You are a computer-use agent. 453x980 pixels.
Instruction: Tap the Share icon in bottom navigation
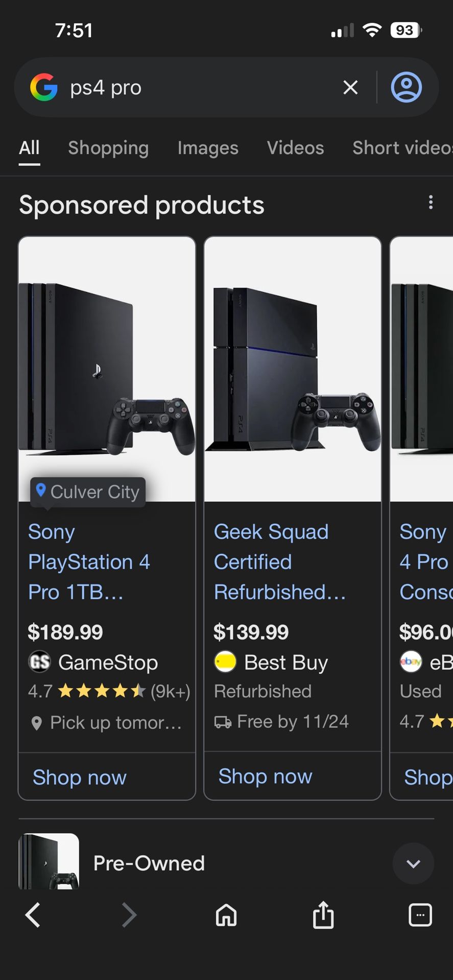coord(323,915)
